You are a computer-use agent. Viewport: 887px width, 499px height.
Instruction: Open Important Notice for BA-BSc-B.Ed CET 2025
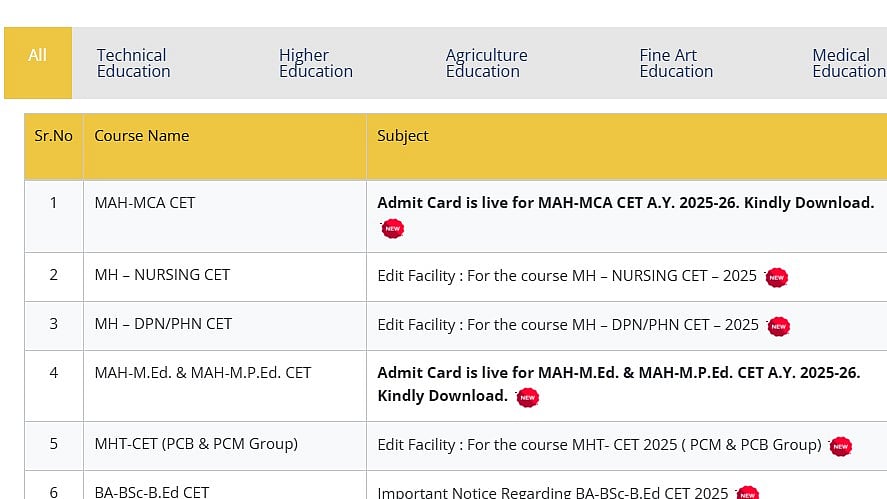(552, 492)
